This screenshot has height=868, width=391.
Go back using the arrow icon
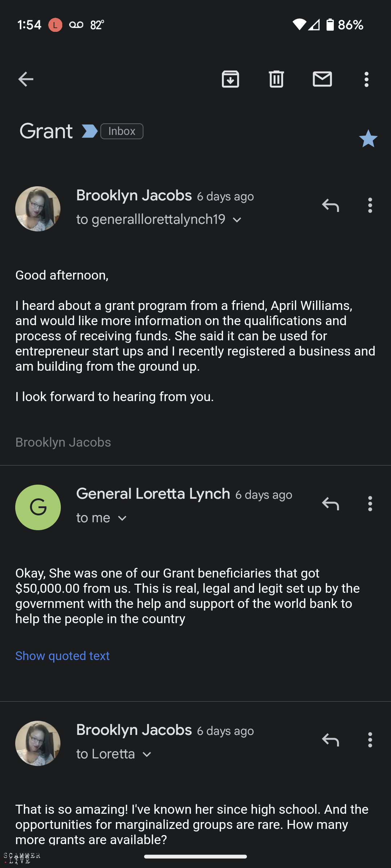coord(26,79)
